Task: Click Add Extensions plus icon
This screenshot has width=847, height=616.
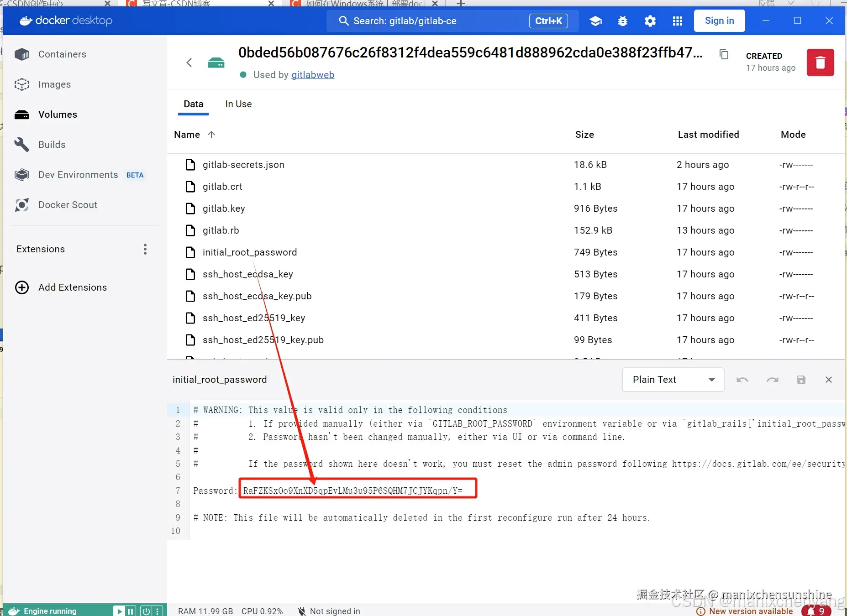Action: click(22, 287)
